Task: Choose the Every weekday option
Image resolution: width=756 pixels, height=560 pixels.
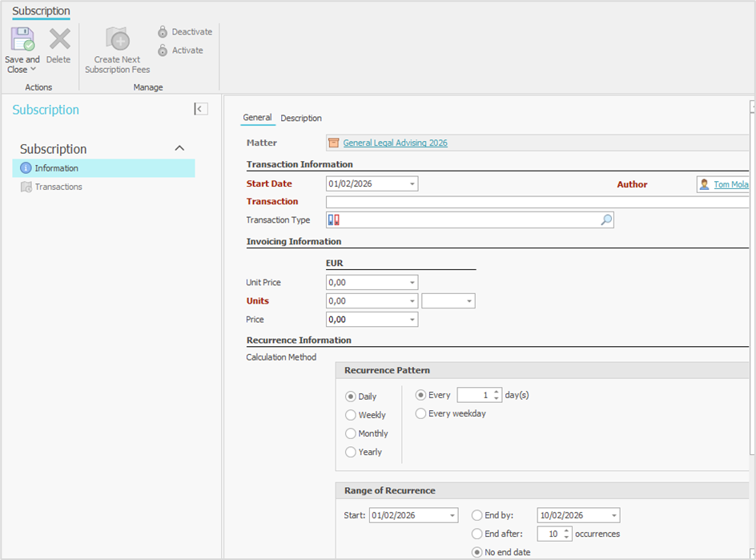Action: tap(421, 413)
